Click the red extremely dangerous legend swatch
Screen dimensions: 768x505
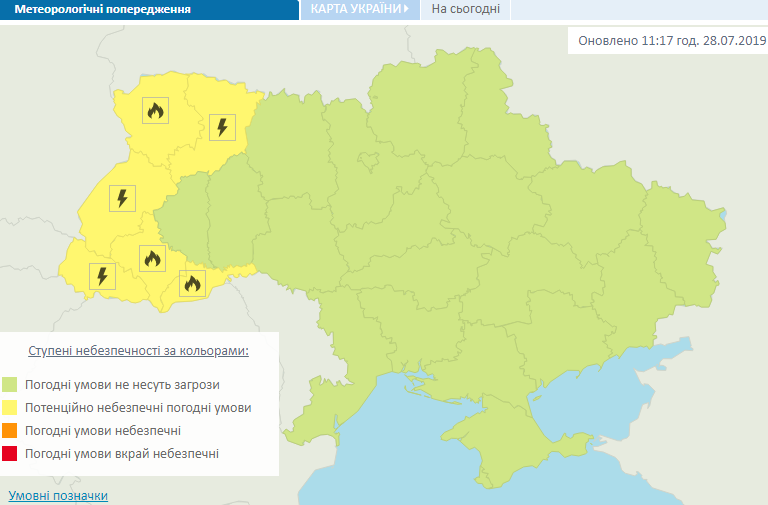tap(9, 454)
